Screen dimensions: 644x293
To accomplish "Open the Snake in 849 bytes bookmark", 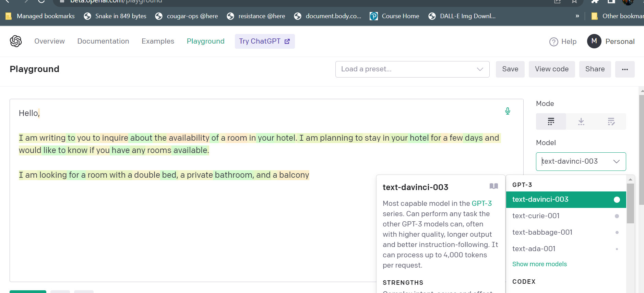I will point(115,16).
